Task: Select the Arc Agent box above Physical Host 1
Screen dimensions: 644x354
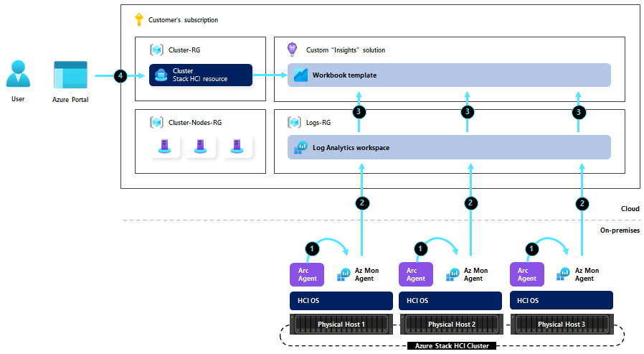Action: tap(307, 274)
